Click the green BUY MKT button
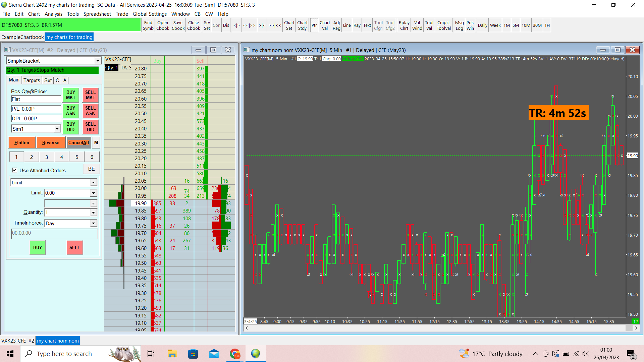 [x=71, y=95]
